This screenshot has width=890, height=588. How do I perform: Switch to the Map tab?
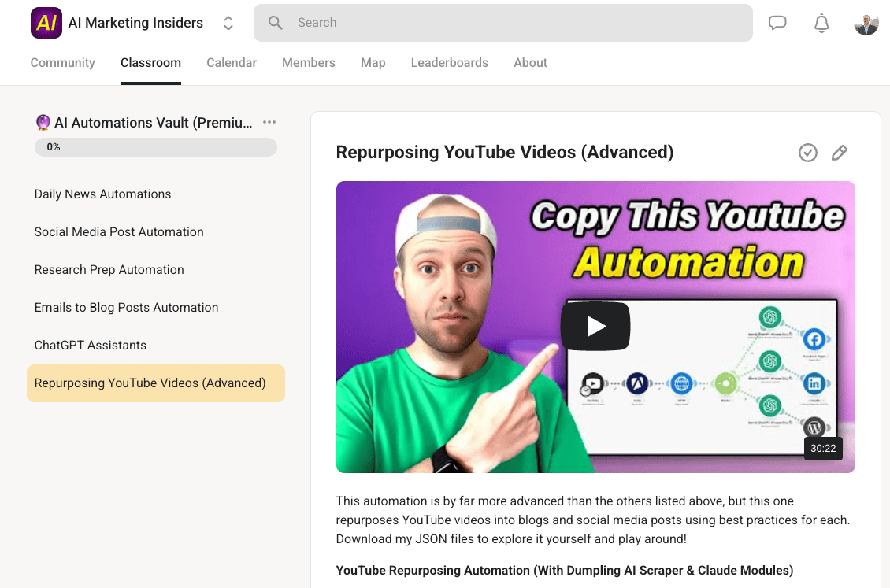tap(373, 63)
